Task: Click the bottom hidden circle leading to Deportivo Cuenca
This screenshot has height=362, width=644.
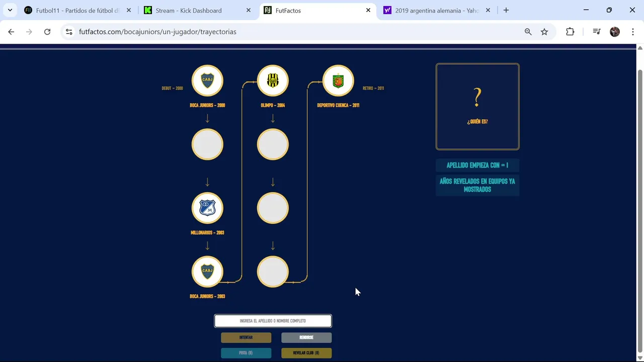Action: (273, 271)
